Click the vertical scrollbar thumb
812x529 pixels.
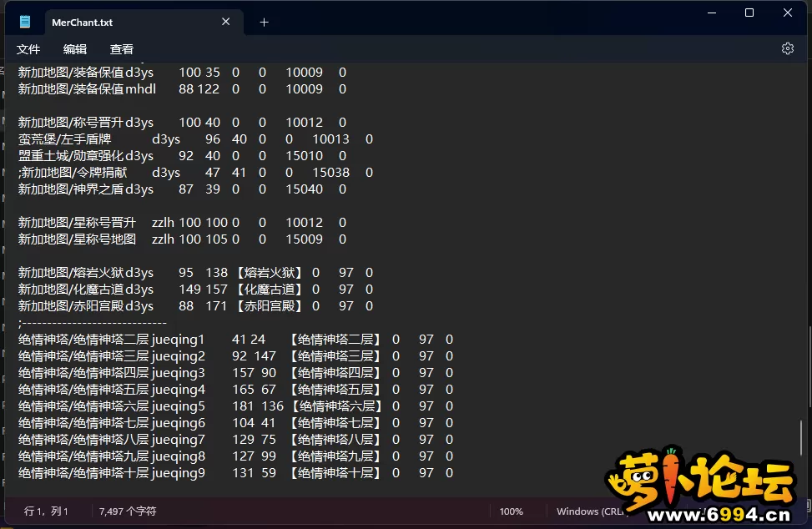click(x=801, y=438)
